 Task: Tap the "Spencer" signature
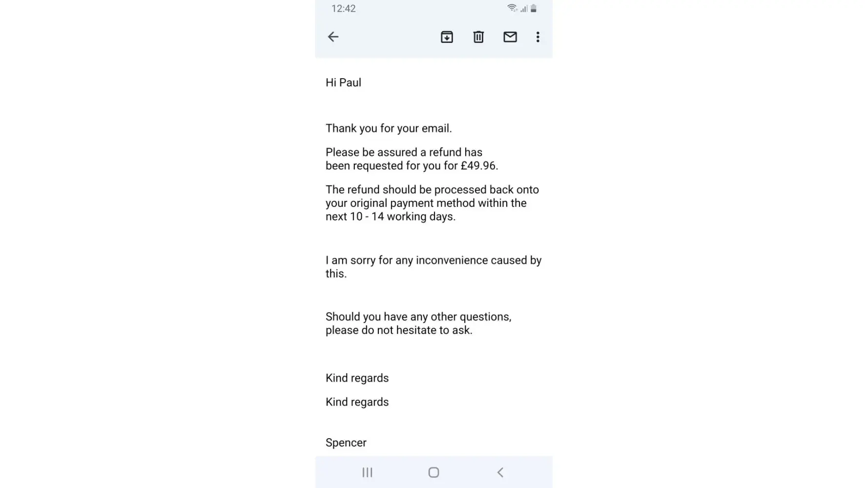tap(346, 443)
